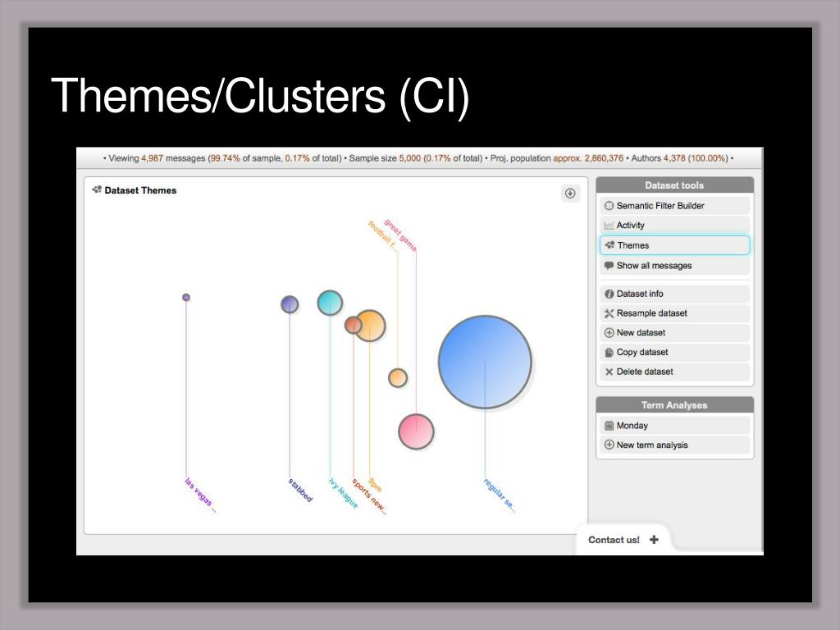Click the Dataset Themes header icon

(x=97, y=189)
